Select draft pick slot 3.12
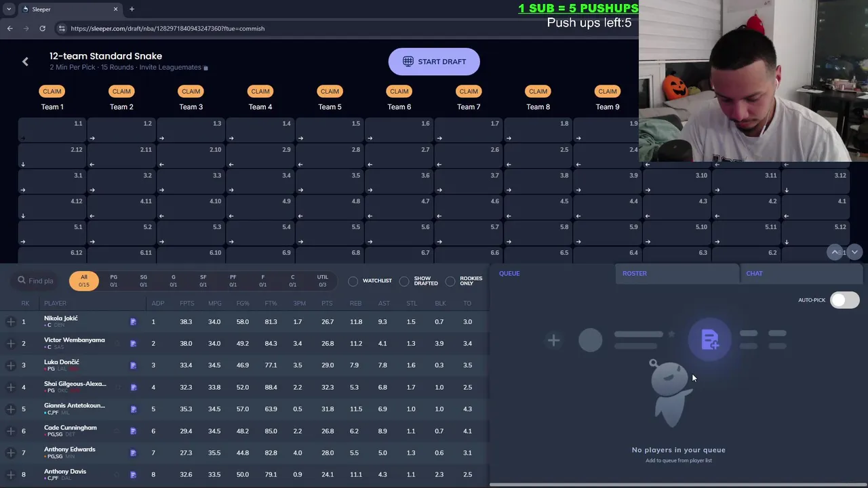This screenshot has width=868, height=488. click(x=816, y=182)
